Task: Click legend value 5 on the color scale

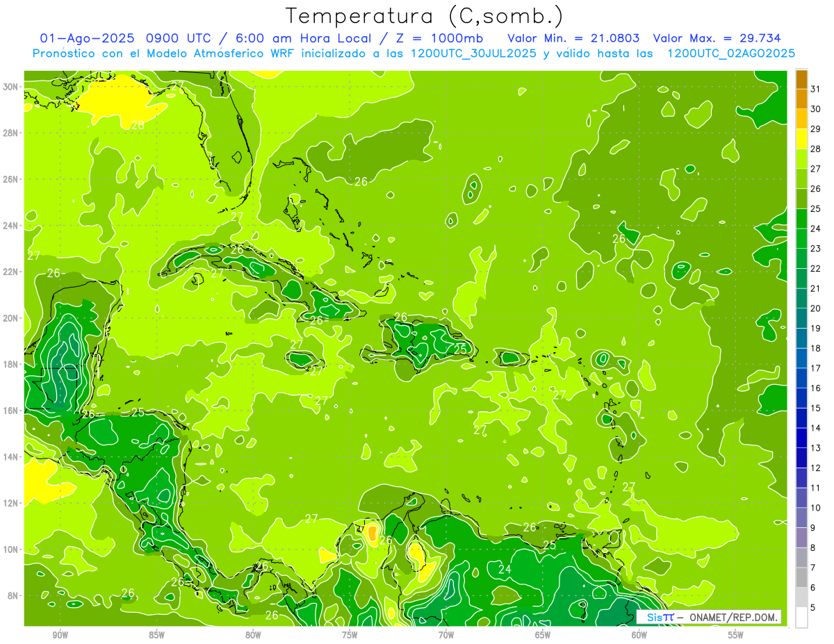Action: click(813, 607)
